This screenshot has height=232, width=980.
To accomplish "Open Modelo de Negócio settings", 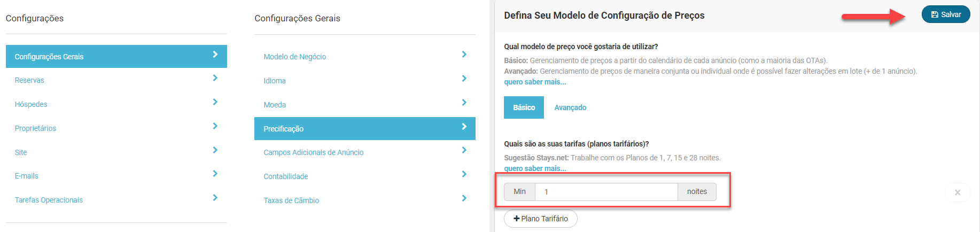I will [x=294, y=57].
